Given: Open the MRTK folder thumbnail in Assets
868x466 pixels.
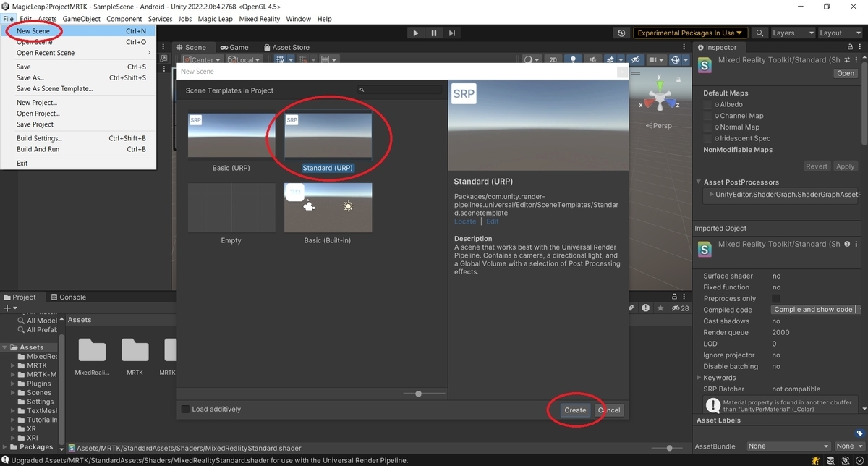Looking at the screenshot, I should click(135, 356).
